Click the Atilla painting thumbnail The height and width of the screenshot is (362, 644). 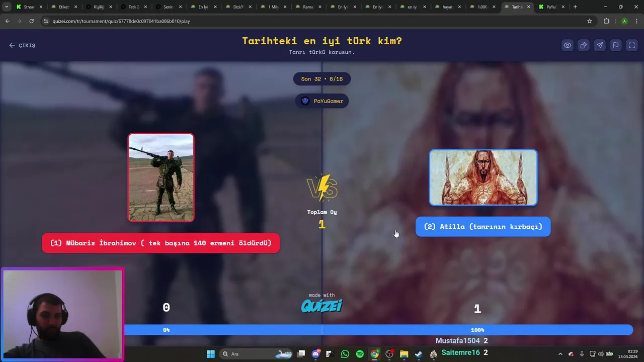coord(483,177)
